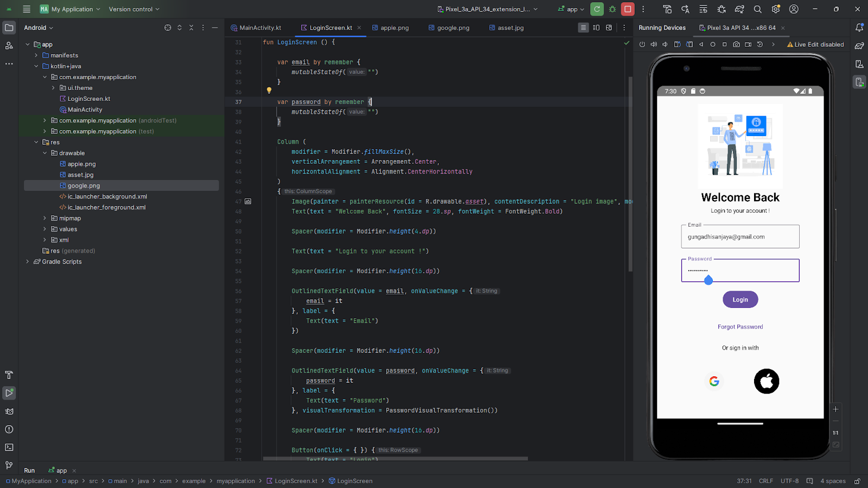This screenshot has height=488, width=868.
Task: Open Build hammer icon in top toolbar
Action: [667, 9]
